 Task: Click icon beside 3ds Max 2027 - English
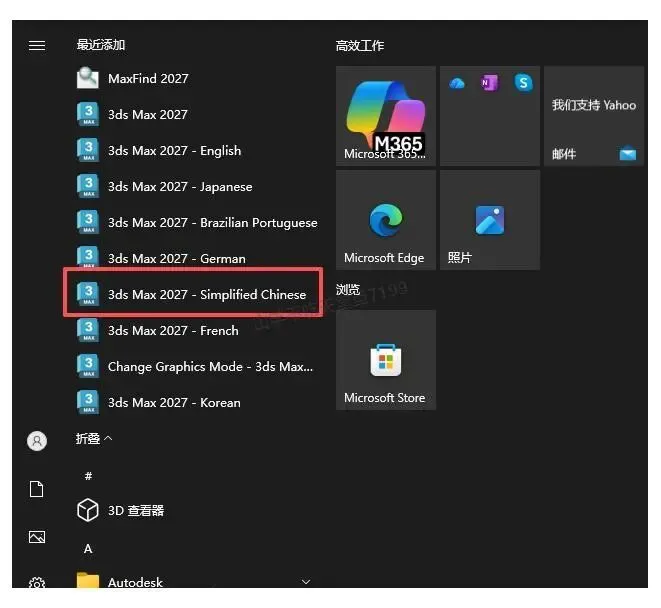click(88, 150)
